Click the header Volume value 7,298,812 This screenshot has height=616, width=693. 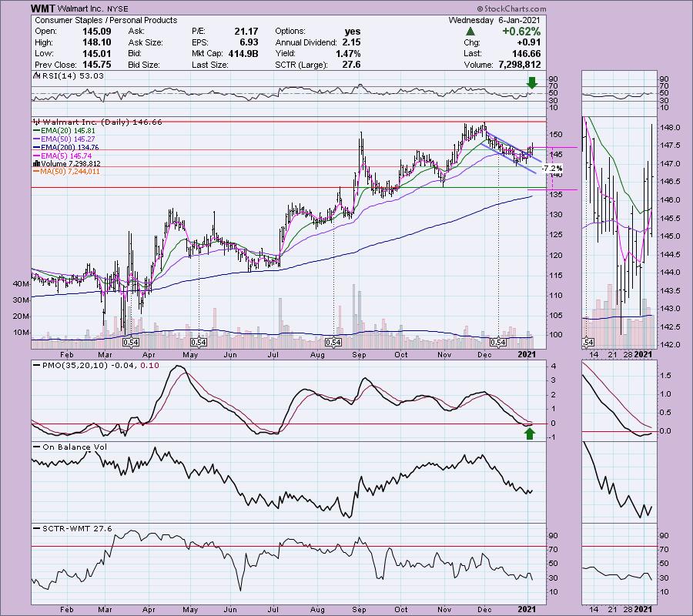coord(520,65)
